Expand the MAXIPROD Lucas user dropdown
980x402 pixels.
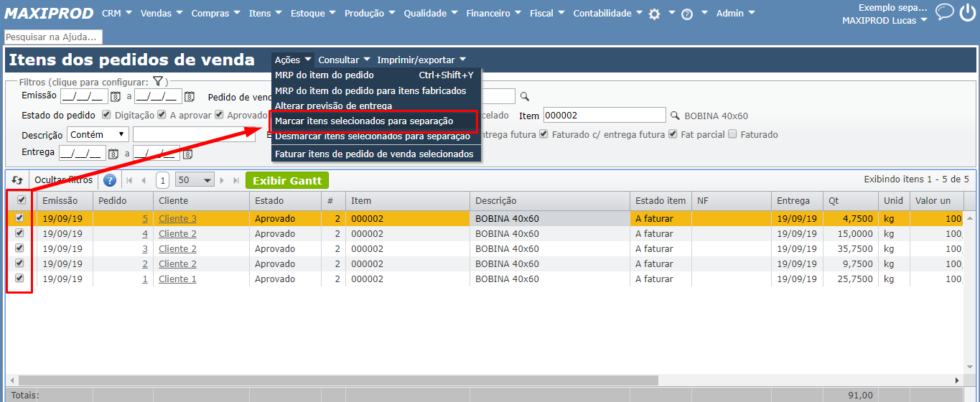pyautogui.click(x=885, y=21)
